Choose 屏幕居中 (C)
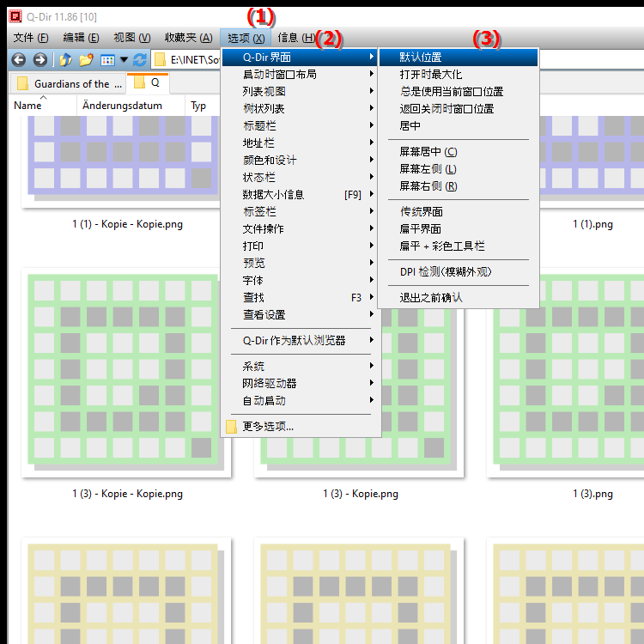The image size is (644, 644). [x=459, y=152]
